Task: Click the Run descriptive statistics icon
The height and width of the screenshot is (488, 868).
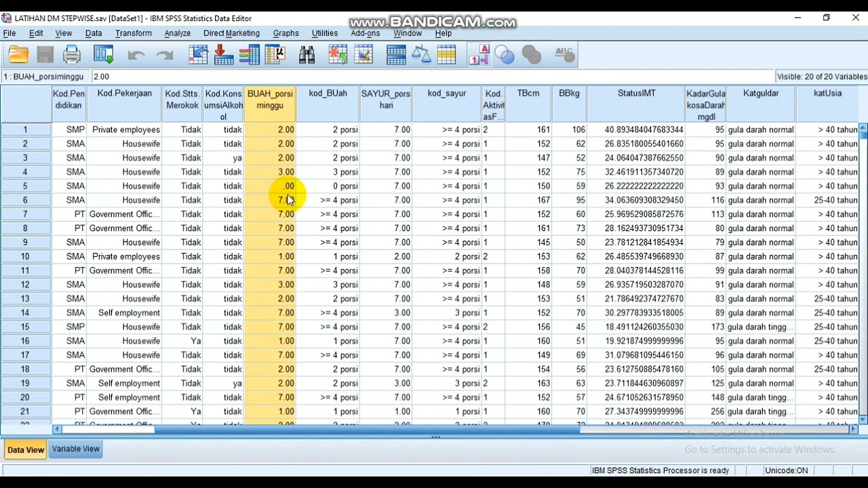Action: click(x=275, y=55)
